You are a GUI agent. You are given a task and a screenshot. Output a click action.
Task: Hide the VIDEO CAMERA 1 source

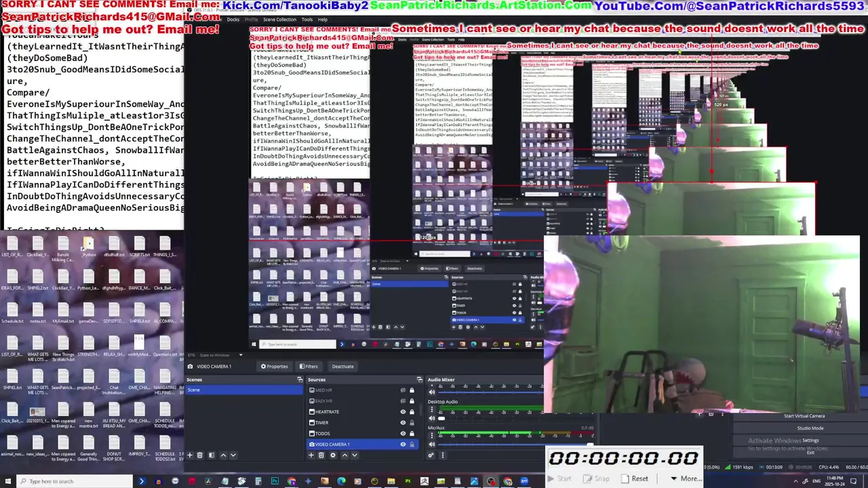403,444
